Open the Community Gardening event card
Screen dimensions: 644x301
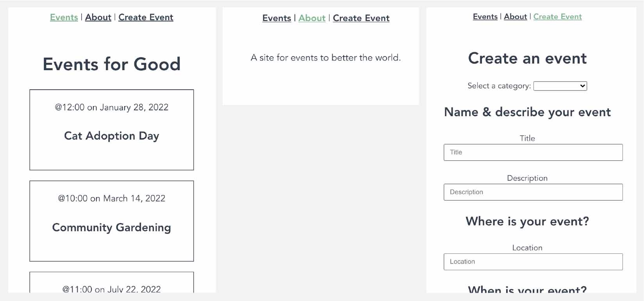tap(112, 221)
